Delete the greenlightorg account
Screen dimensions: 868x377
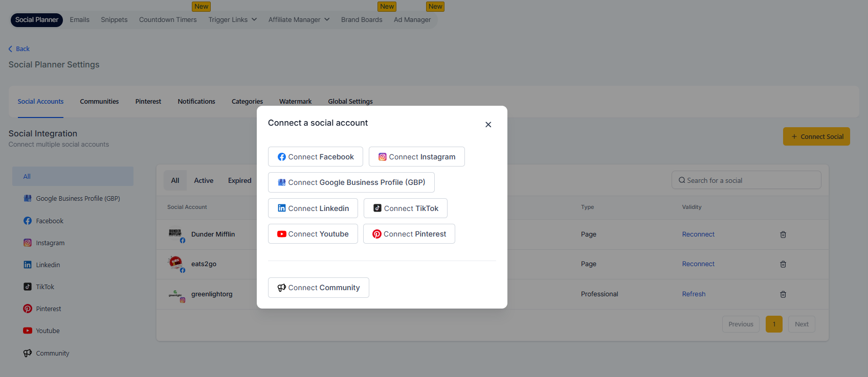click(x=783, y=294)
